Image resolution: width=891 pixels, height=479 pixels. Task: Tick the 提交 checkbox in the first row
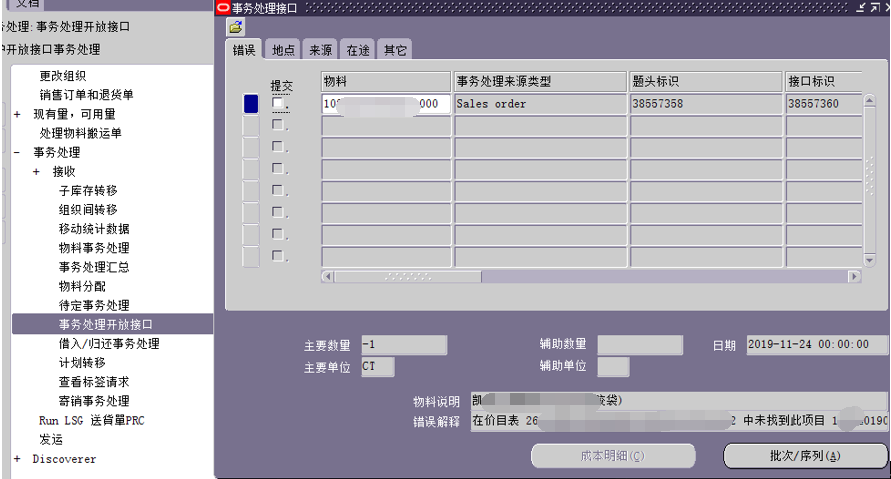click(278, 103)
